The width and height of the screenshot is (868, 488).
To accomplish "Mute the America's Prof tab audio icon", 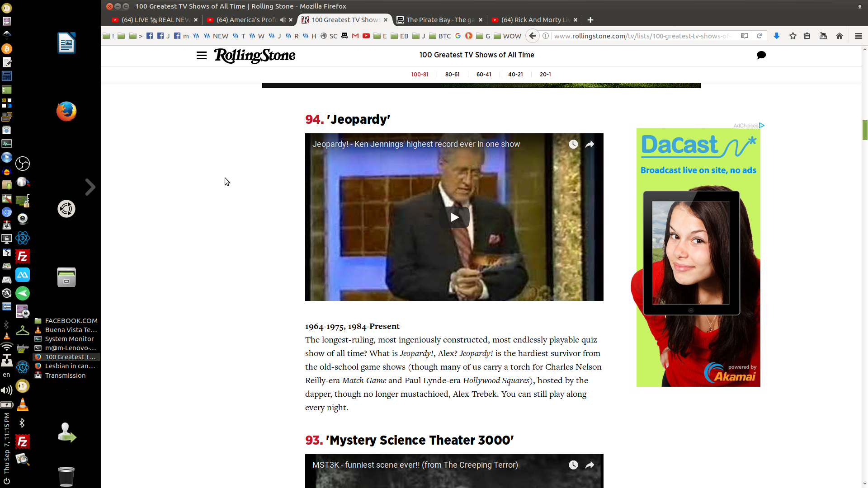I will [x=283, y=20].
